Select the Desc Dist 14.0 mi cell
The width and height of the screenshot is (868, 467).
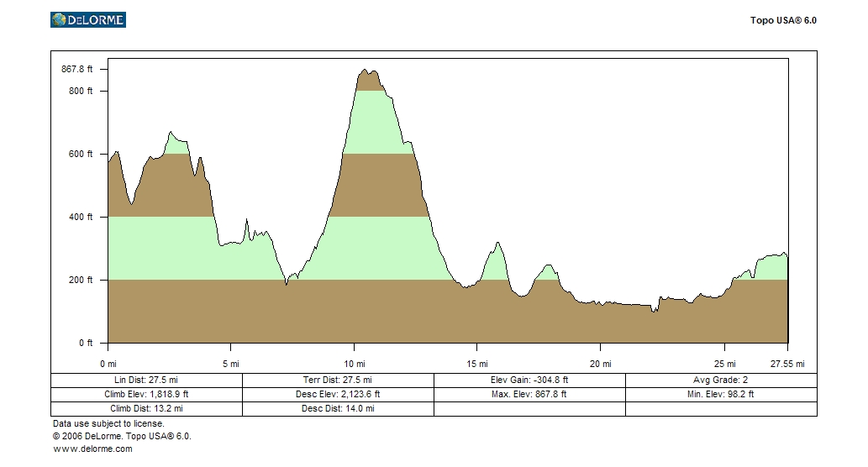(338, 408)
